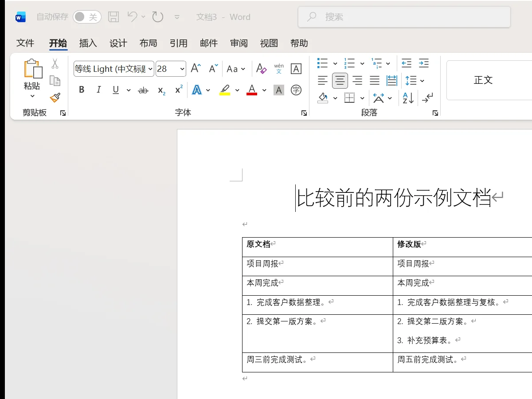Apply red font color
532x399 pixels.
(x=252, y=90)
